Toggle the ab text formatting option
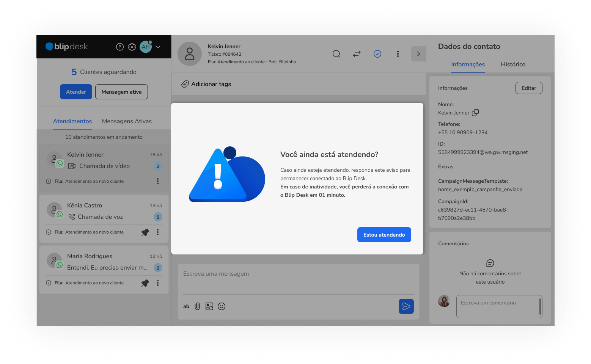The height and width of the screenshot is (364, 591). coord(186,306)
